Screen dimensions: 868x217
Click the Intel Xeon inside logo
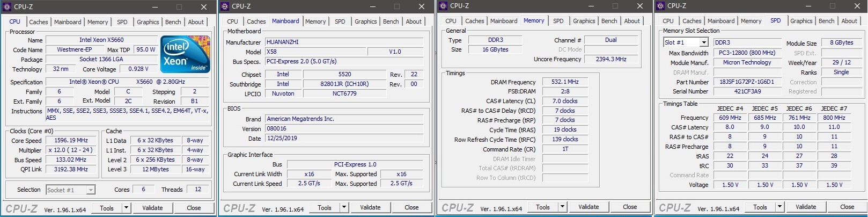pyautogui.click(x=185, y=54)
